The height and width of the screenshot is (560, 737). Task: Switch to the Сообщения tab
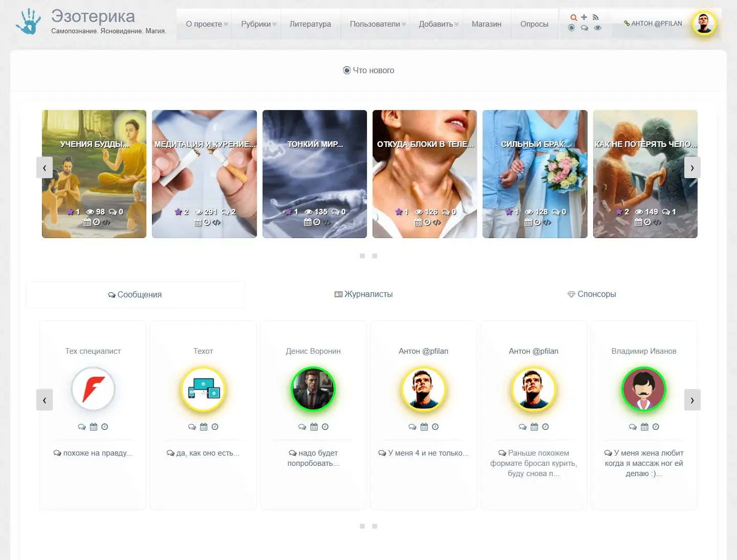pos(135,295)
